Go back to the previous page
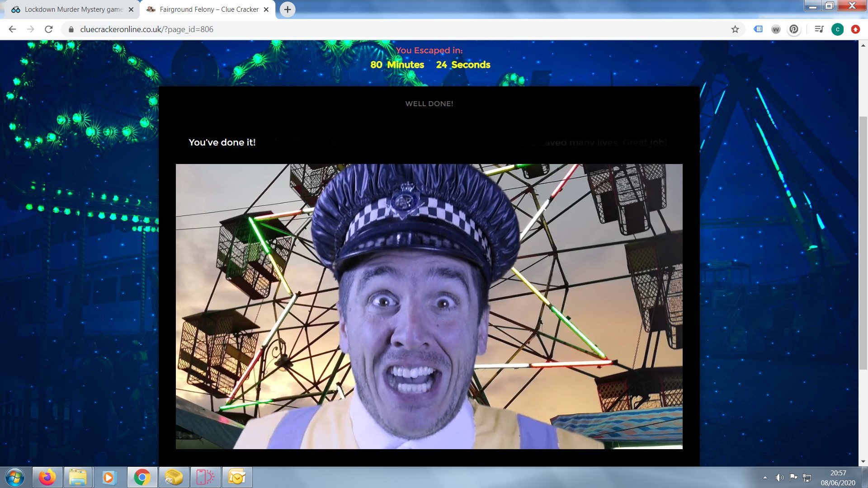 coord(12,29)
